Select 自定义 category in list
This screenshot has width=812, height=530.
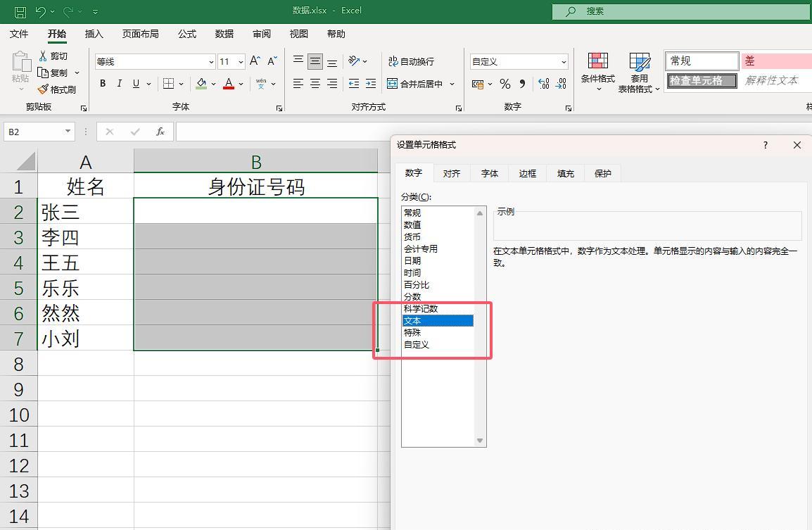438,344
